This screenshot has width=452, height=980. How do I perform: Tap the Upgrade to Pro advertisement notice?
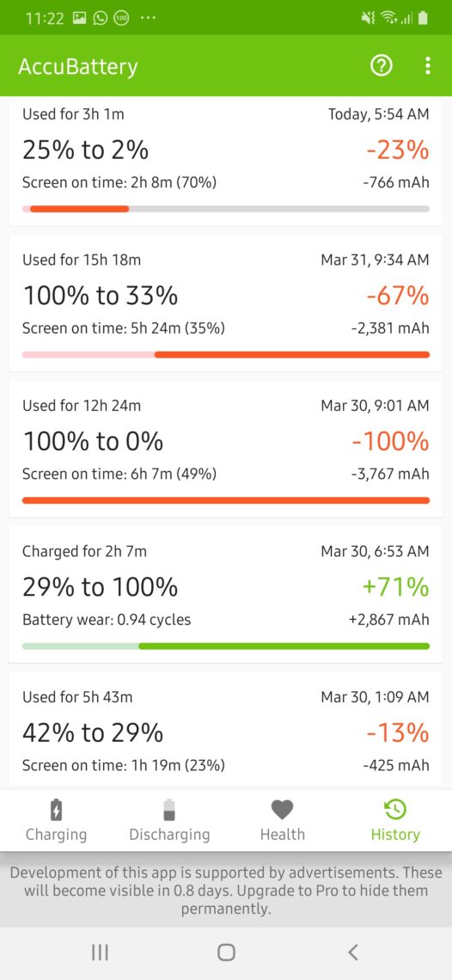click(226, 890)
